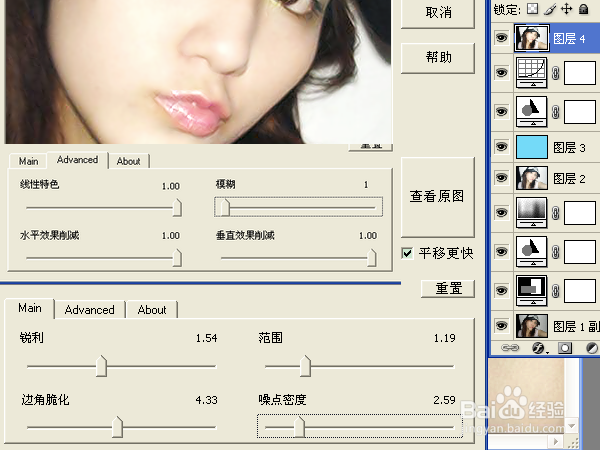
Task: Open Advanced tab above 线性特色 slider
Action: (x=77, y=160)
